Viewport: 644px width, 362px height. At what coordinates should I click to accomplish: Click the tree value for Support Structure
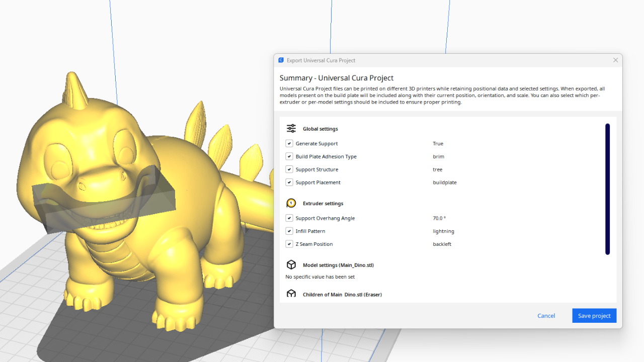point(437,169)
